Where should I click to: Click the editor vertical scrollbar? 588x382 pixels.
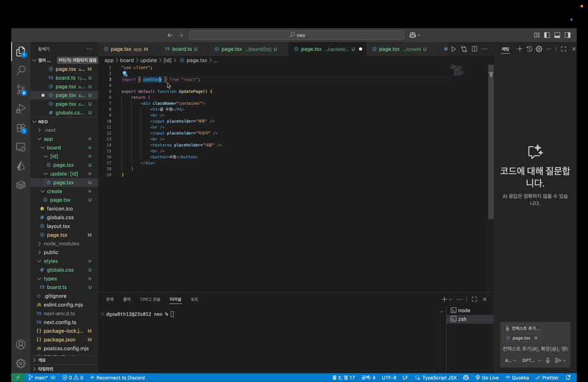point(491,143)
